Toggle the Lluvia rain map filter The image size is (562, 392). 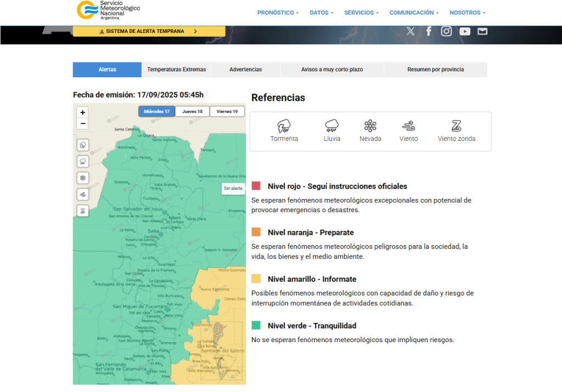click(83, 161)
